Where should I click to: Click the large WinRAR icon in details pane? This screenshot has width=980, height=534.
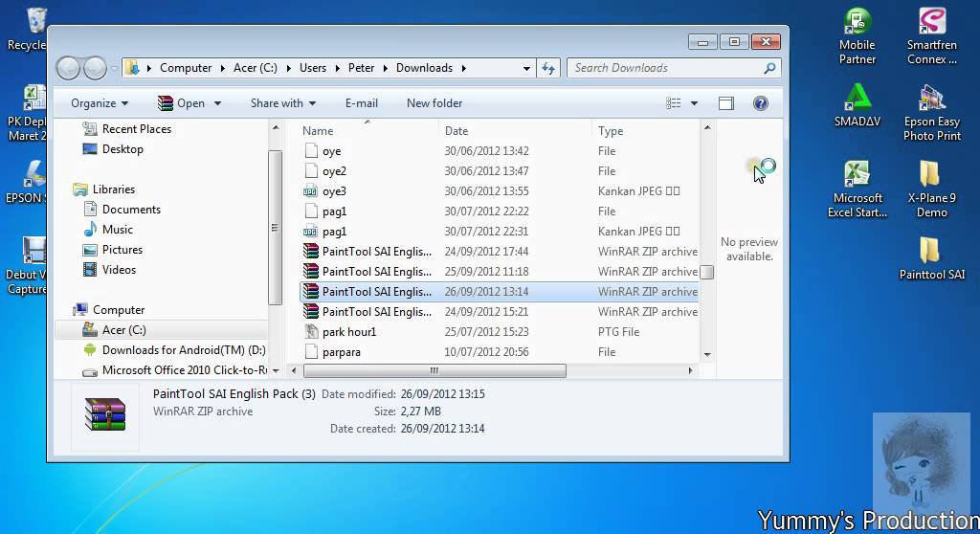tap(105, 414)
